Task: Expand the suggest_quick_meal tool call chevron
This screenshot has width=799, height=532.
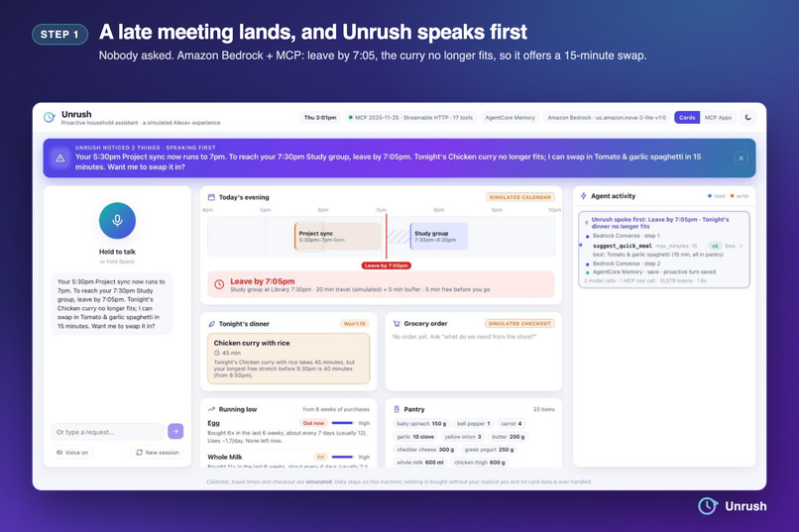Action: point(741,246)
